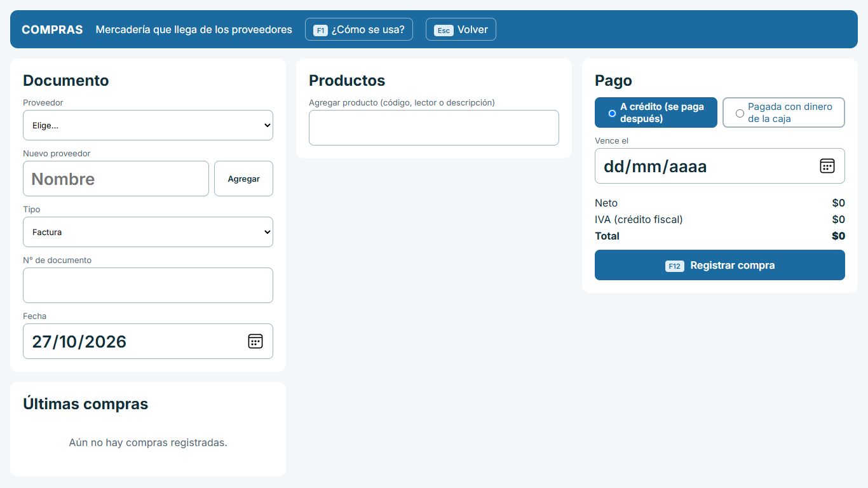This screenshot has width=868, height=488.
Task: Open the calendar picker for Fecha
Action: [x=255, y=341]
